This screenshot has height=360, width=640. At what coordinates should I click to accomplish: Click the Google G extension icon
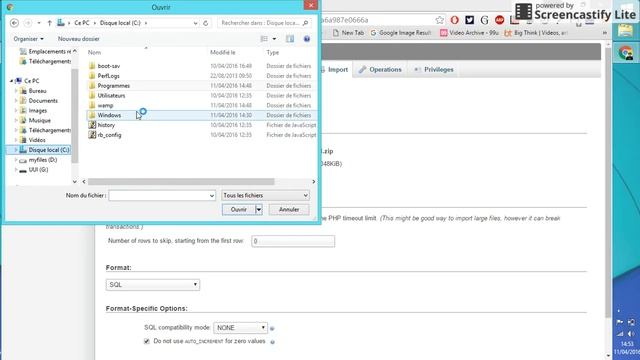484,20
